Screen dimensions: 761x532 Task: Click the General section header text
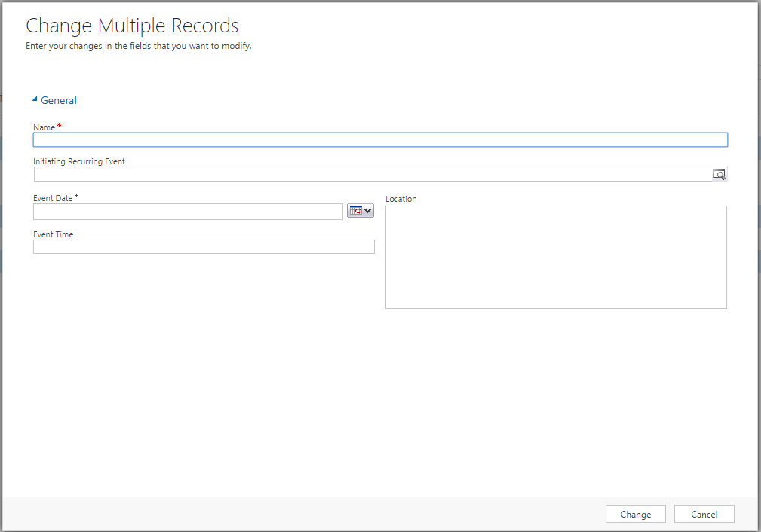point(59,100)
